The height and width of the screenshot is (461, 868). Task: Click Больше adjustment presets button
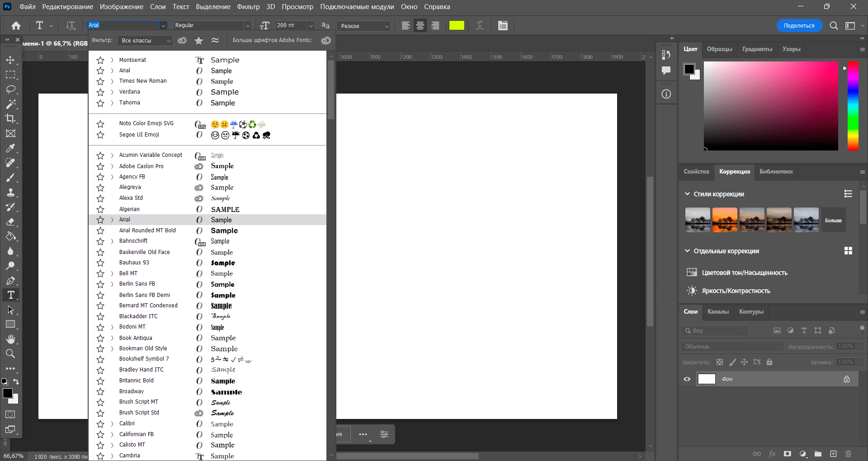(833, 220)
